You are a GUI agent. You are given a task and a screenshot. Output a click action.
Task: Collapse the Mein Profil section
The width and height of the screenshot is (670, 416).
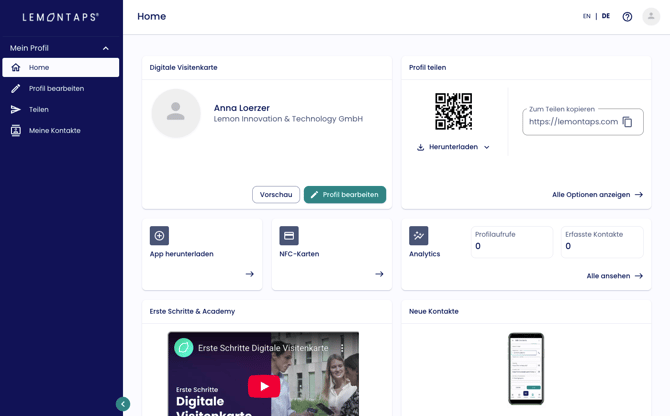click(105, 48)
